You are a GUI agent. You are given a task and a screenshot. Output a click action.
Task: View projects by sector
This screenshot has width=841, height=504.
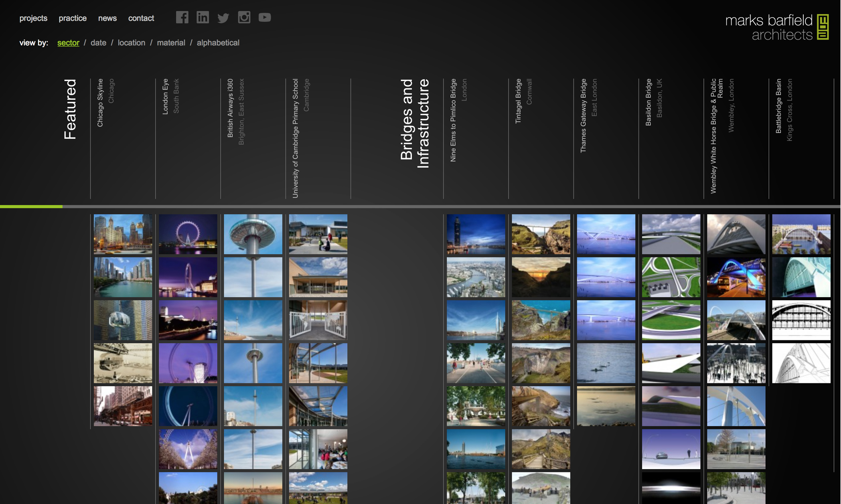[x=68, y=43]
